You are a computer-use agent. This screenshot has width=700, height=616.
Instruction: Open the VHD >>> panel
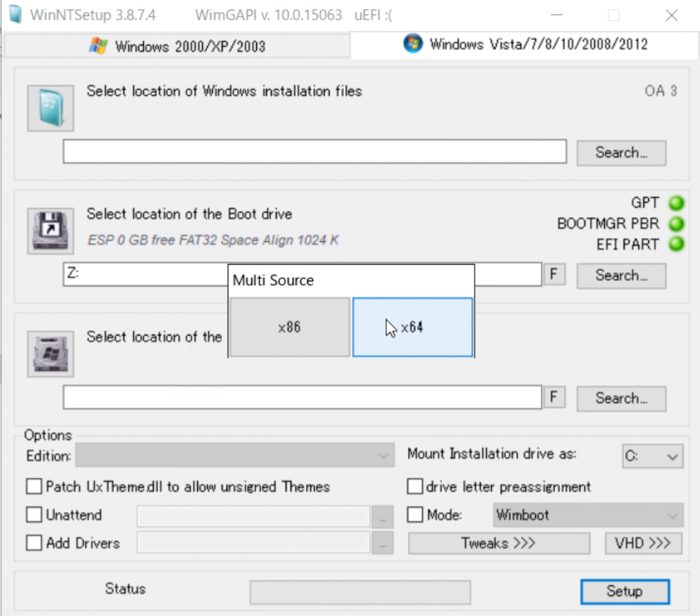coord(643,543)
